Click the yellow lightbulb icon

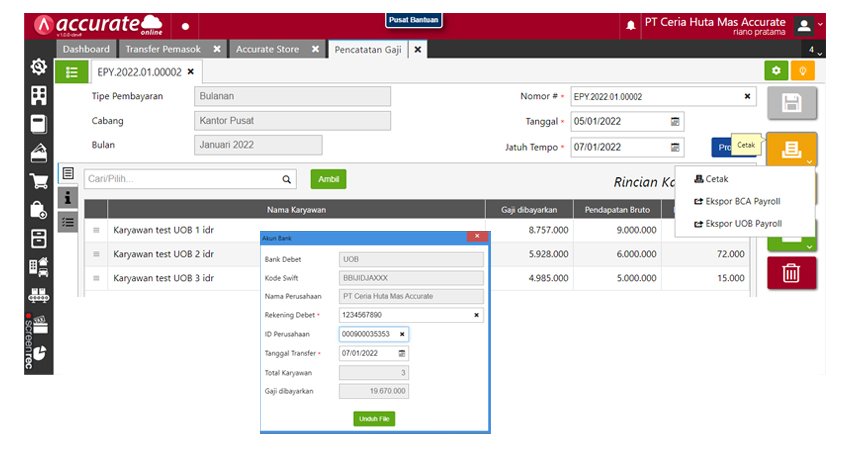pyautogui.click(x=802, y=71)
